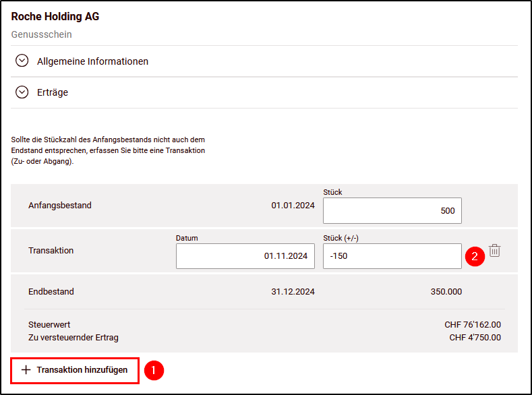Click the Erträge label text
The image size is (532, 395).
coord(53,92)
